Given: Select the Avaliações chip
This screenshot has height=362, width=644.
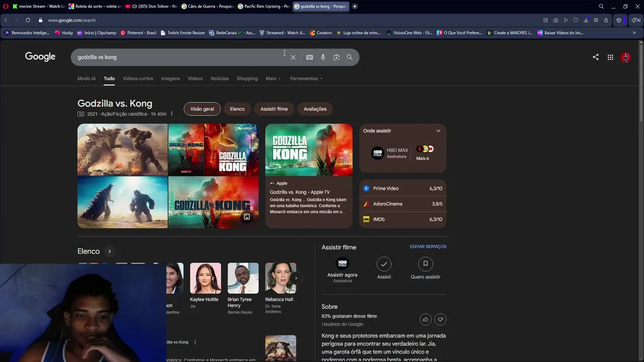Looking at the screenshot, I should point(315,109).
